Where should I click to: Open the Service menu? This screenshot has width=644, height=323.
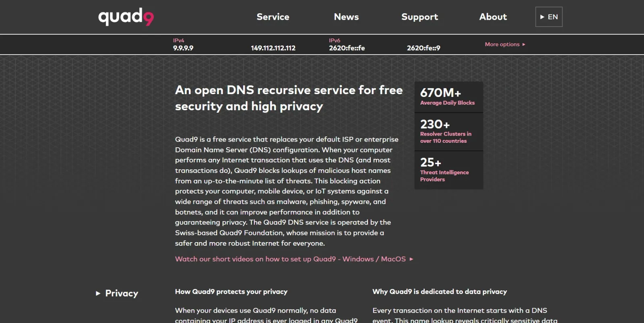273,17
